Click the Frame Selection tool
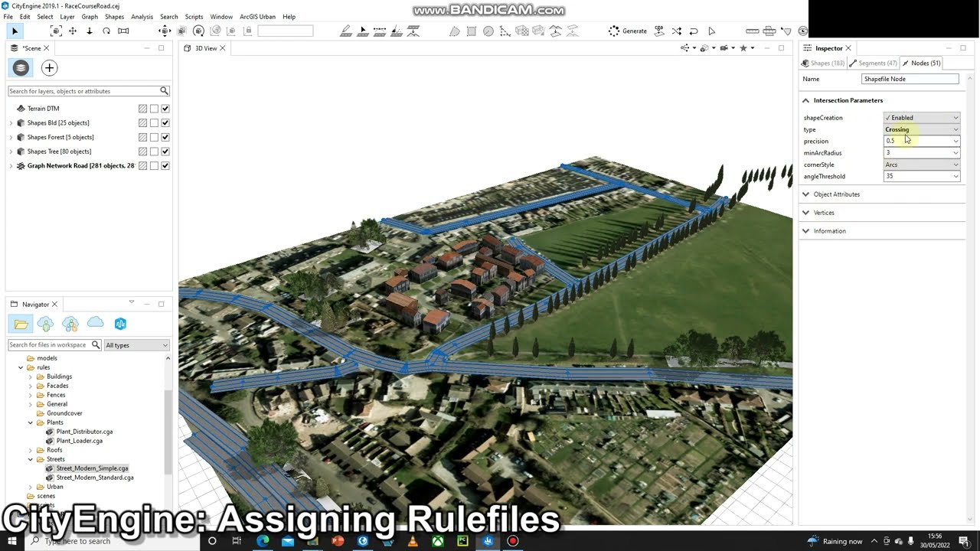The image size is (980, 551). [x=56, y=31]
